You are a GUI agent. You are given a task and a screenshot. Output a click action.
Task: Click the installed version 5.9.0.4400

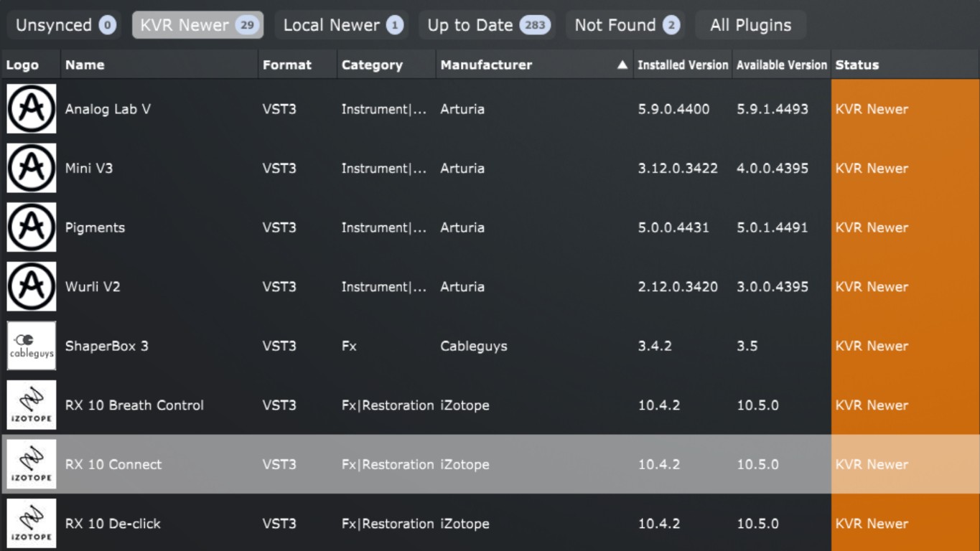tap(673, 109)
